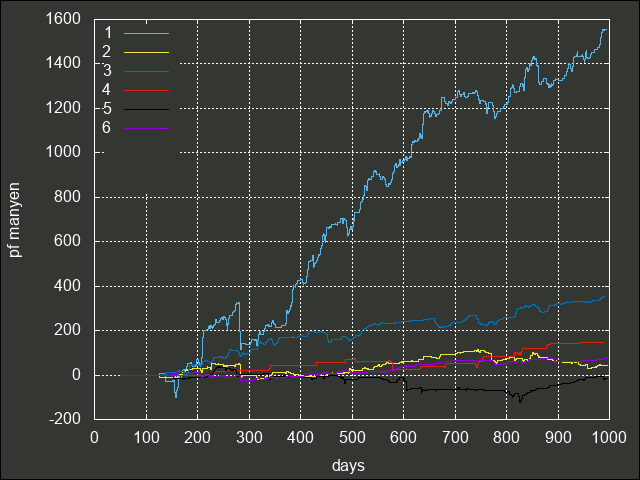Image resolution: width=640 pixels, height=480 pixels.
Task: Click y-axis tick label 1000
Action: 63,152
